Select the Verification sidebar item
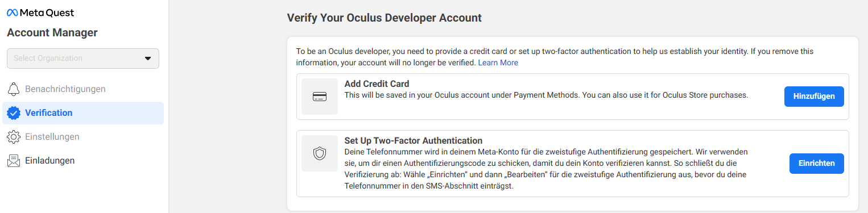 point(83,113)
